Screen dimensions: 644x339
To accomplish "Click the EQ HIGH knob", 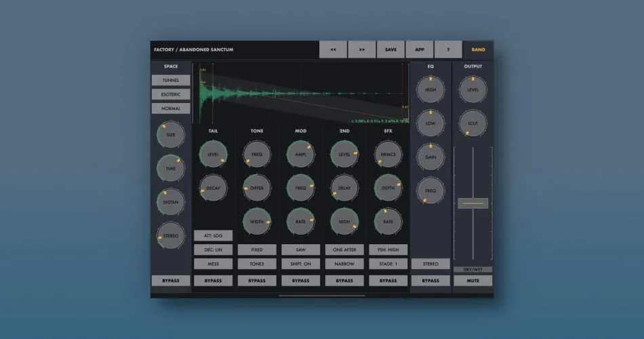I will tap(430, 89).
